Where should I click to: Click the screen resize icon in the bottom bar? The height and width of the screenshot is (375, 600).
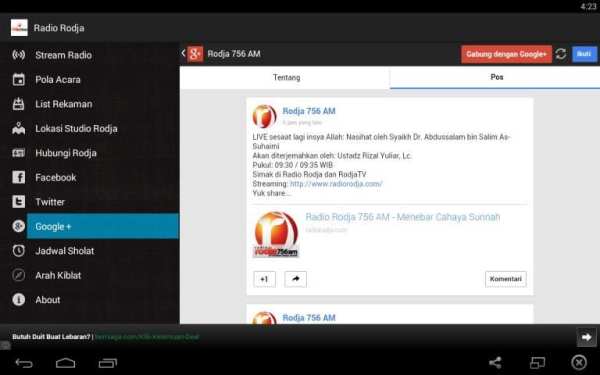click(x=537, y=362)
